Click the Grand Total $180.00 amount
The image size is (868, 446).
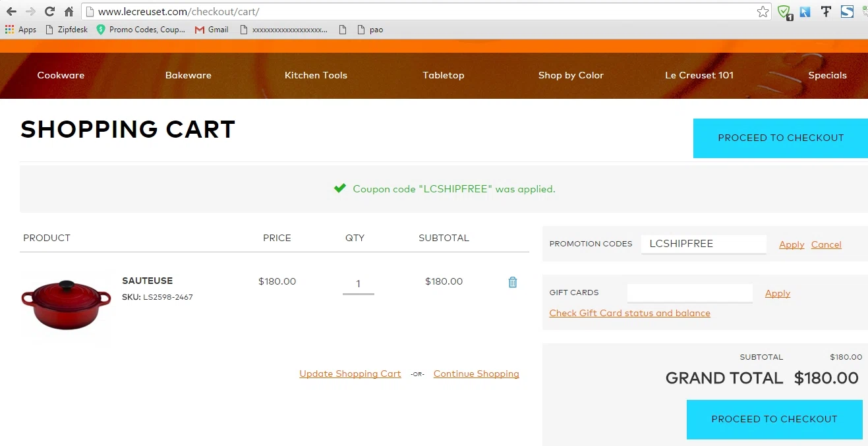click(x=826, y=377)
